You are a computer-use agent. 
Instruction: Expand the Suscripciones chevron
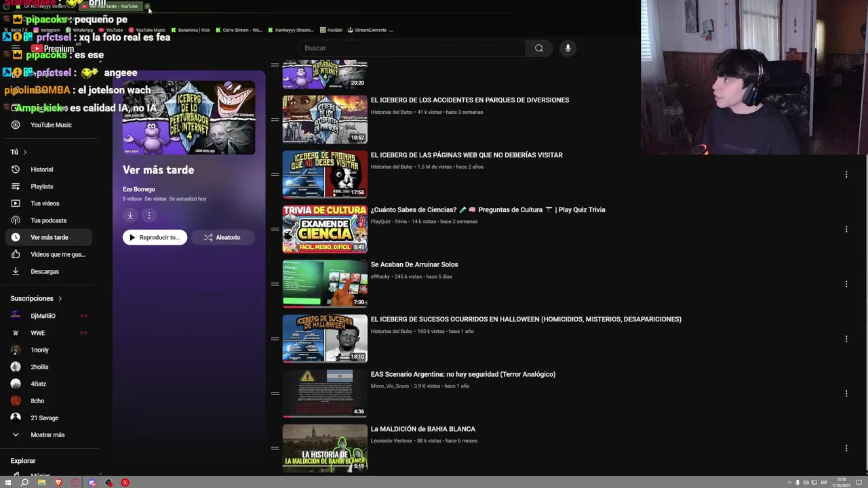60,298
